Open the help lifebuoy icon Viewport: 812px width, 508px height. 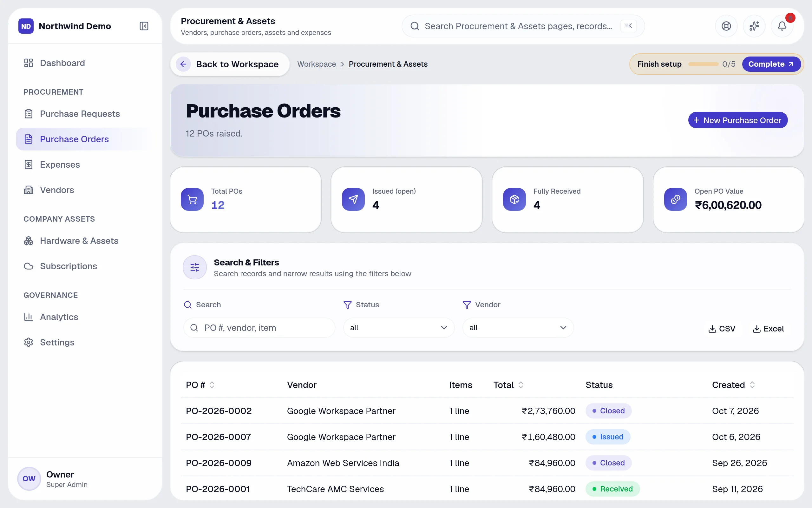[x=726, y=26]
